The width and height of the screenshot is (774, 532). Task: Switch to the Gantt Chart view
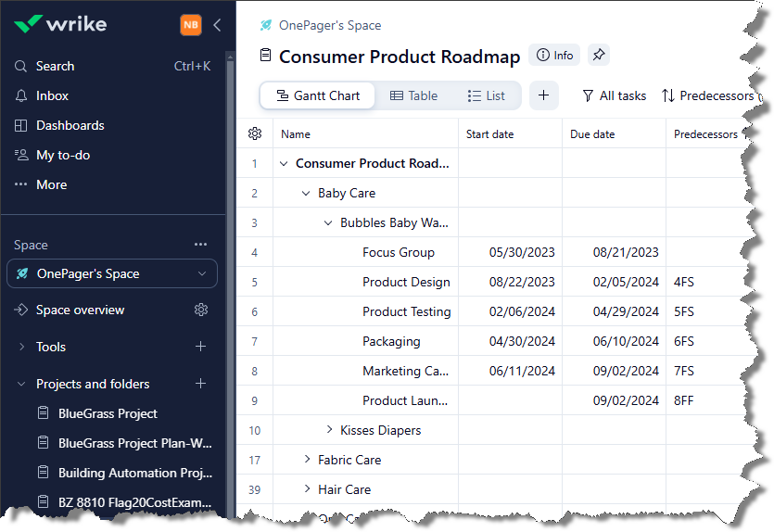point(317,95)
